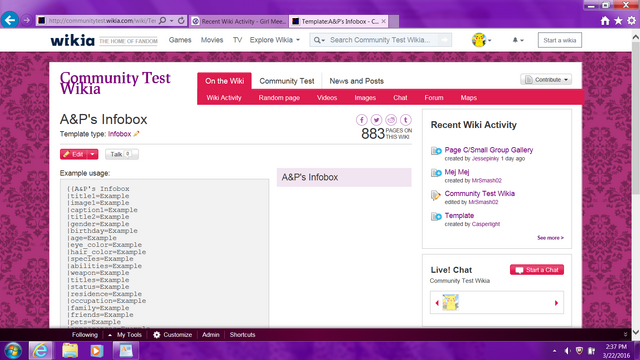Open Maps menu item
The height and width of the screenshot is (360, 640).
469,98
